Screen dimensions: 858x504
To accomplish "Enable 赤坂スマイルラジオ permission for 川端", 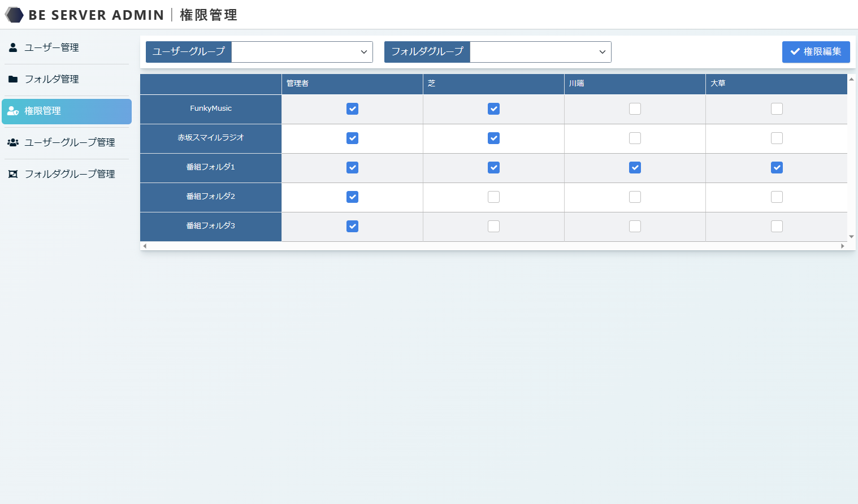I will (x=635, y=138).
